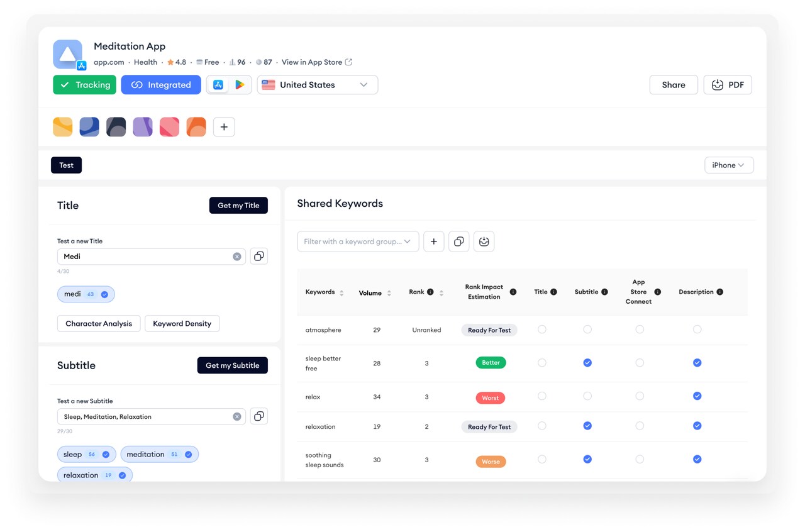The width and height of the screenshot is (805, 532).
Task: Copy the tested Subtitle text
Action: tap(258, 416)
